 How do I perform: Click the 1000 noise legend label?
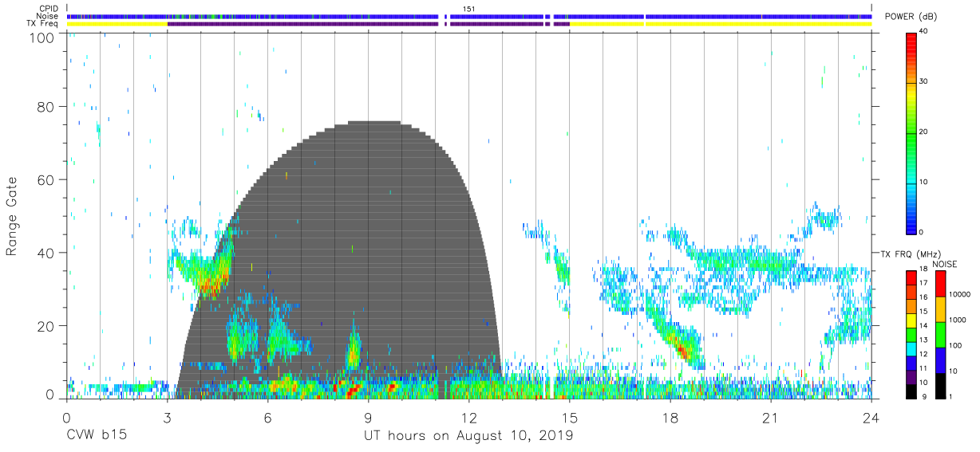click(956, 320)
